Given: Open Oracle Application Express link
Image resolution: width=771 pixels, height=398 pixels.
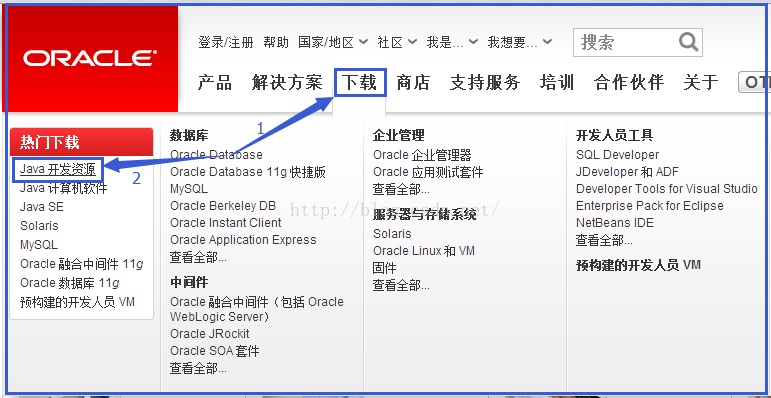Looking at the screenshot, I should point(243,240).
